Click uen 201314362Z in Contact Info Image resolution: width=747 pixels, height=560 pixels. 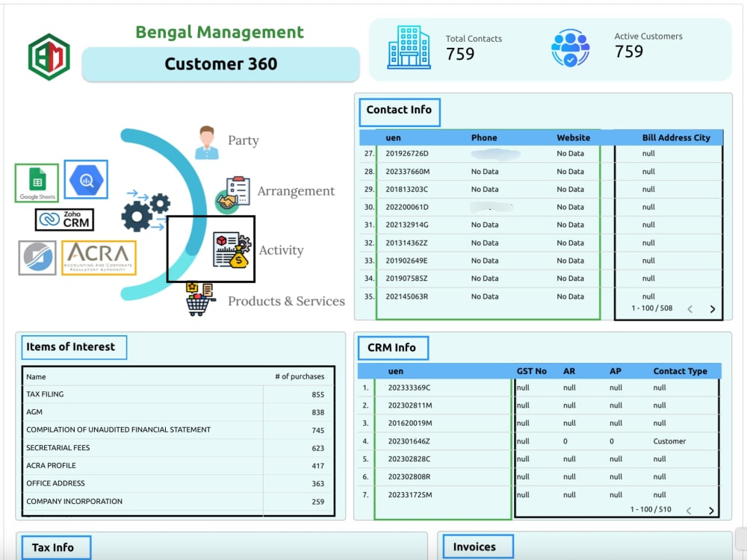tap(406, 243)
